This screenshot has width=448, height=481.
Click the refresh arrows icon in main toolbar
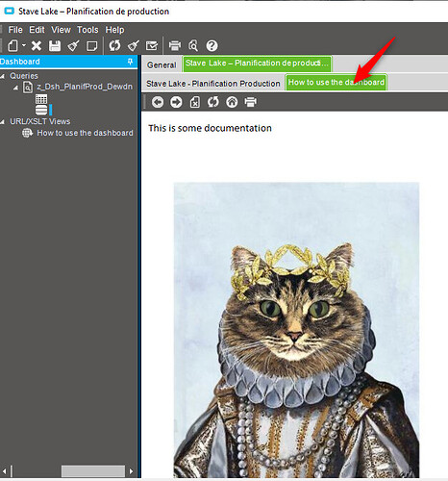(x=114, y=45)
